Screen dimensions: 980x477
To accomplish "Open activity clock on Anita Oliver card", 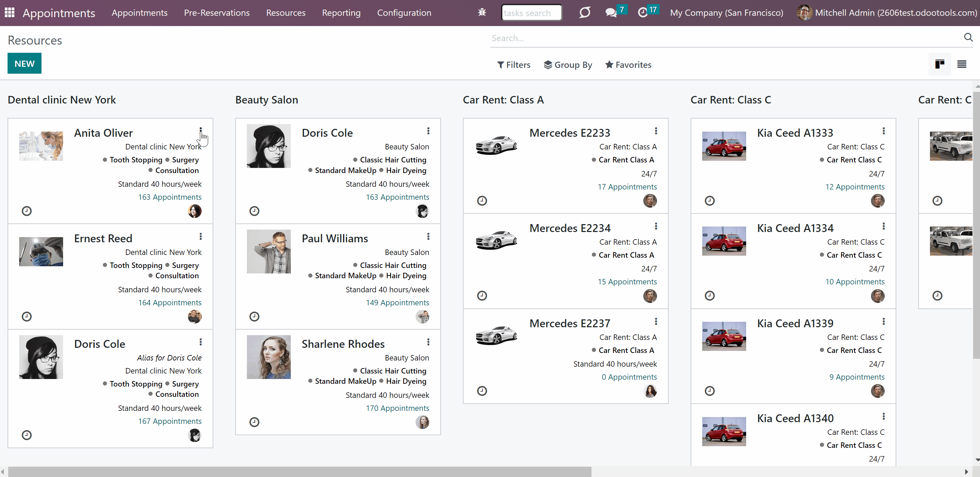I will point(27,211).
